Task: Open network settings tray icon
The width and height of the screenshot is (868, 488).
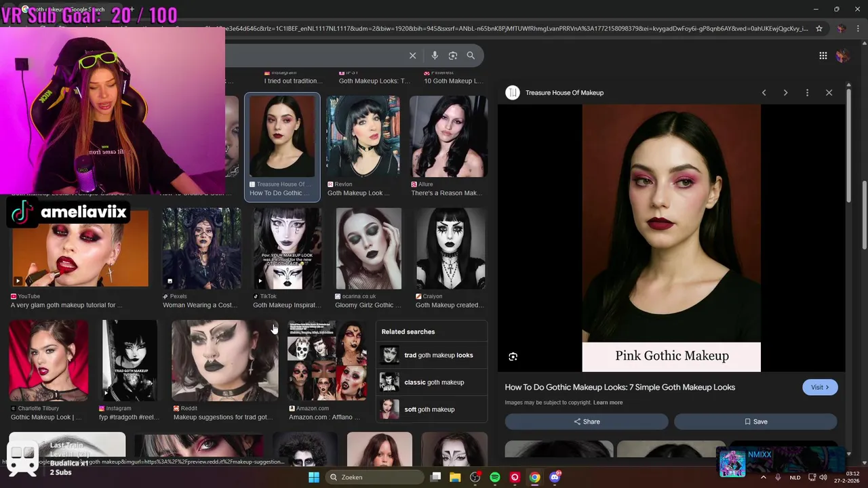Action: pos(812,477)
